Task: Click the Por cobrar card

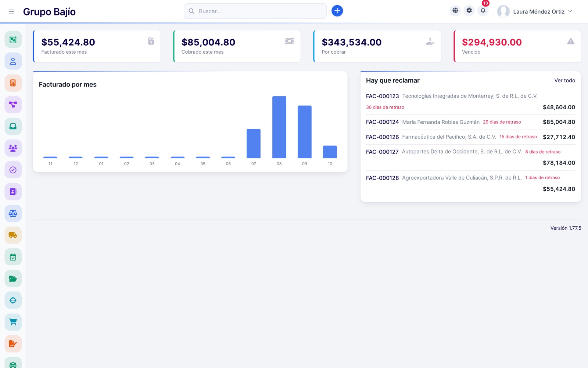Action: (377, 46)
